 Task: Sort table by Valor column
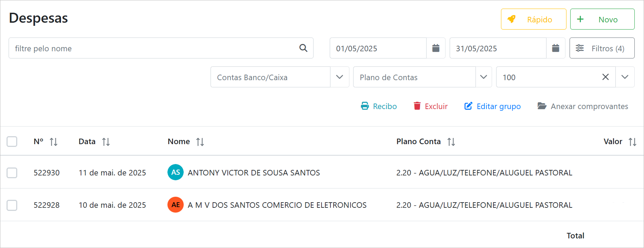632,142
